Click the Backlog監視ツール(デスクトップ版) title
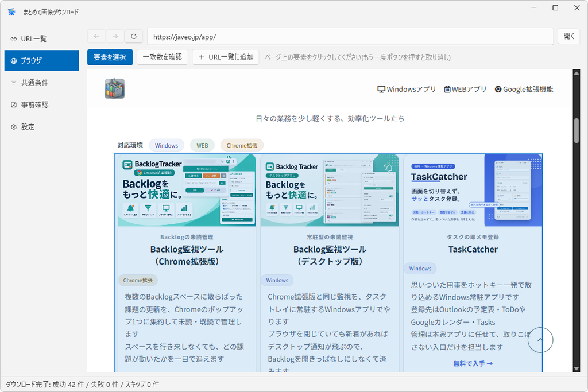 pyautogui.click(x=330, y=255)
